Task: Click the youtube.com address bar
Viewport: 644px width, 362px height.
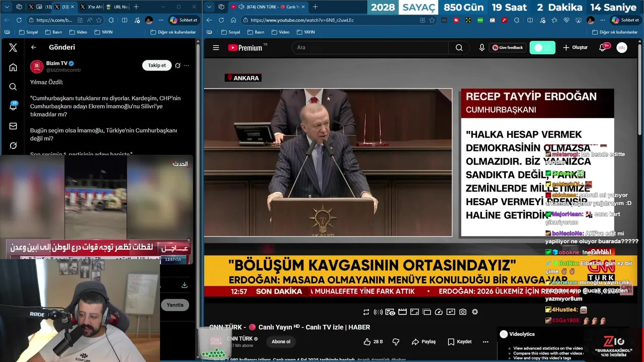Action: 338,20
